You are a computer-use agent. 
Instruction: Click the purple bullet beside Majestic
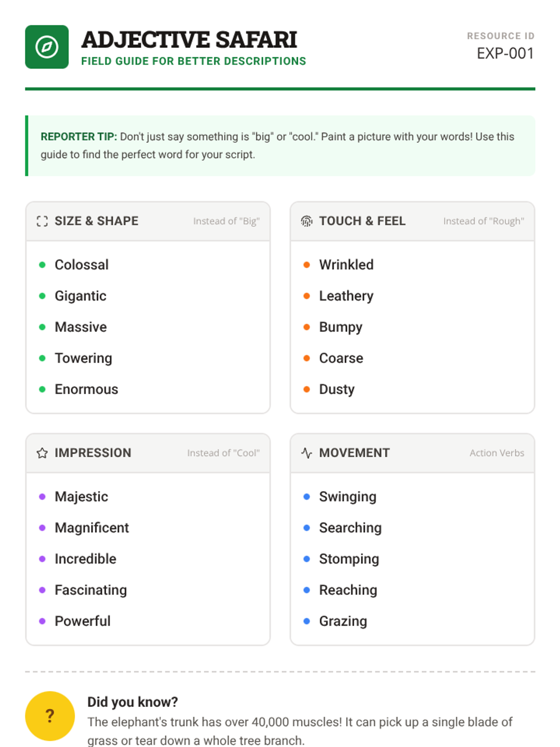click(42, 497)
